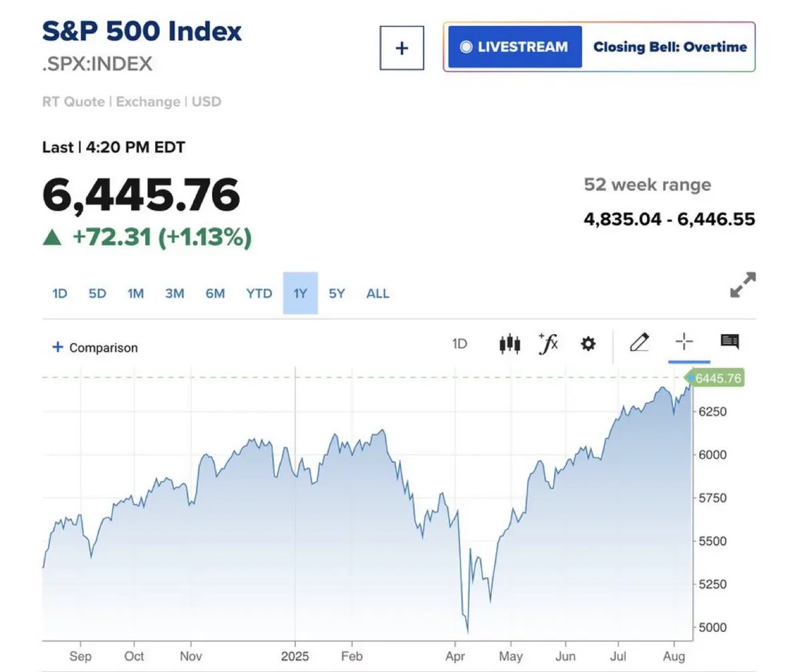Viewport: 802px width, 672px height.
Task: Select the pencil drawing tool
Action: 640,343
